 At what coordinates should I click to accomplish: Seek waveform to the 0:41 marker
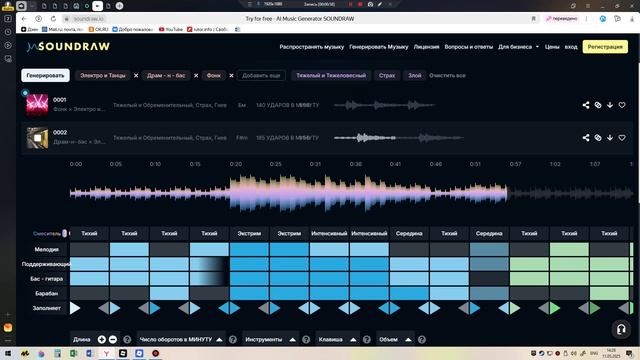(x=395, y=164)
